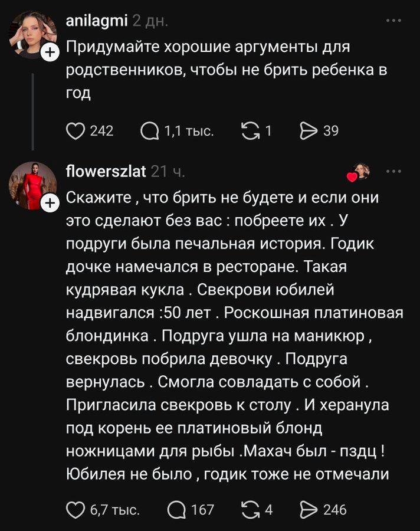
Task: Like the flowerszlat reply
Action: (x=76, y=509)
